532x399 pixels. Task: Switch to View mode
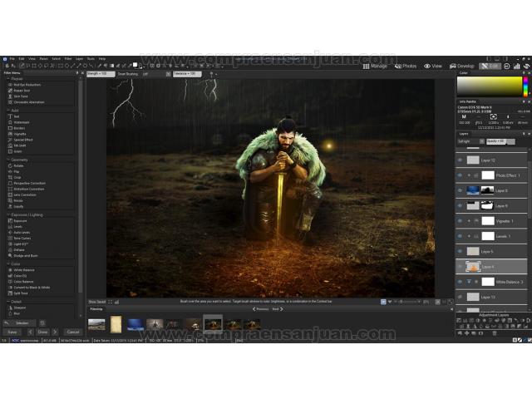click(433, 66)
